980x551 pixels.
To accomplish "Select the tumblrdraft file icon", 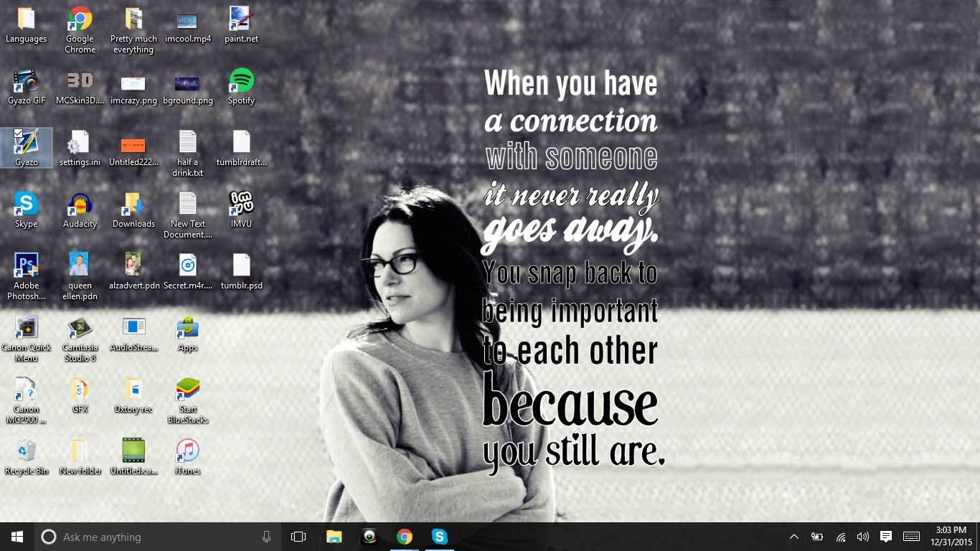I will 241,149.
